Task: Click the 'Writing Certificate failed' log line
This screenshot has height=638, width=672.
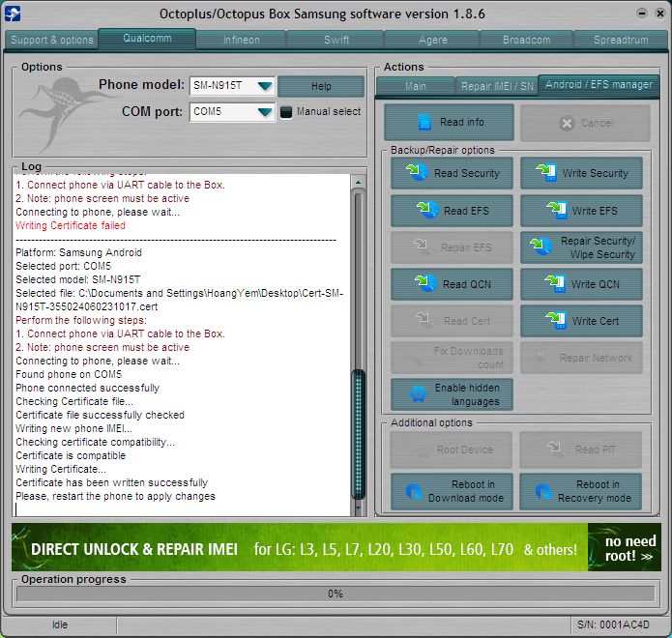Action: [x=71, y=225]
